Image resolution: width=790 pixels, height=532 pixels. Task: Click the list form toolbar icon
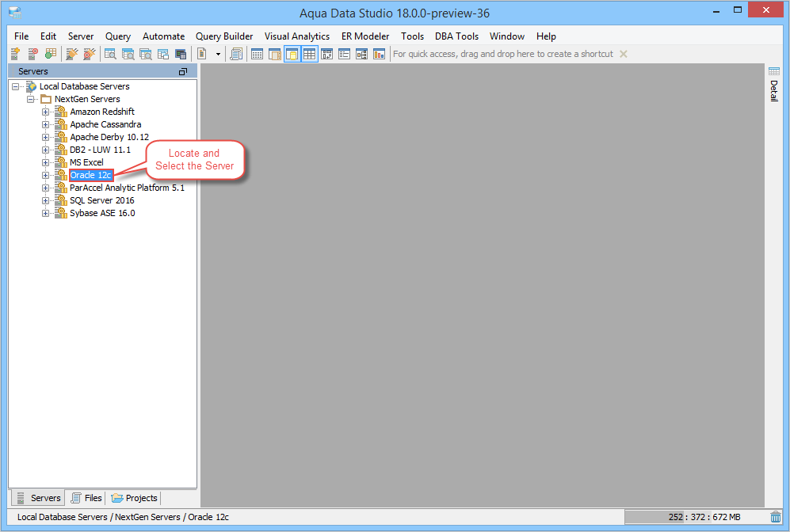[x=344, y=54]
